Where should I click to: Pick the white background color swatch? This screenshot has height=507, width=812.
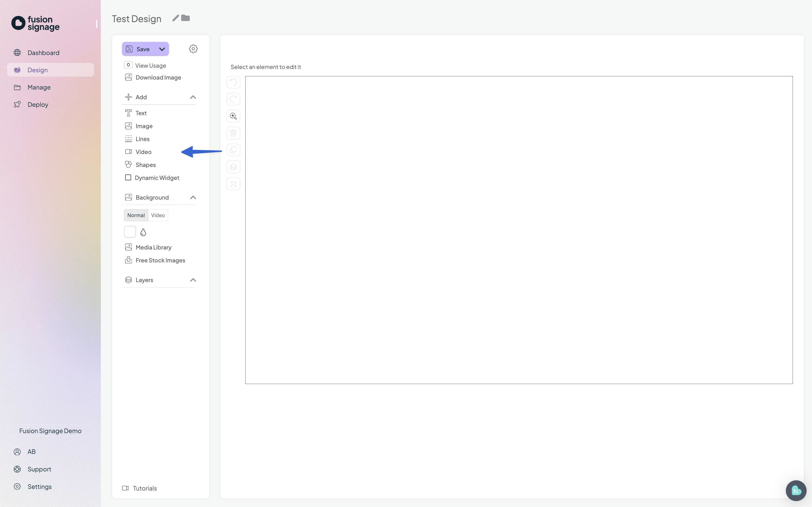(130, 232)
